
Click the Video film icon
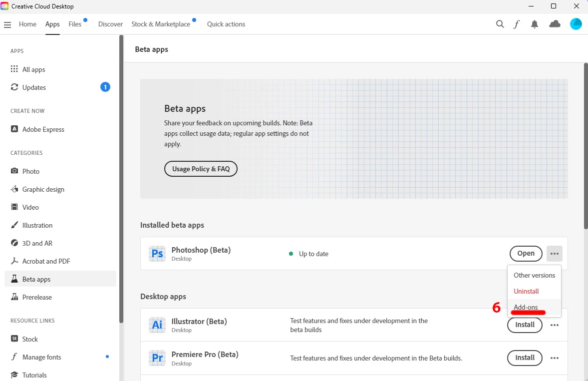(x=14, y=207)
